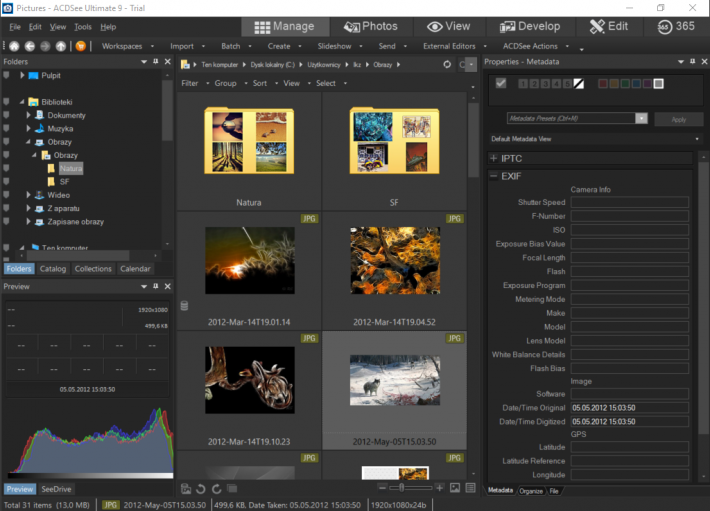
Task: Set rating to 5
Action: pyautogui.click(x=567, y=84)
